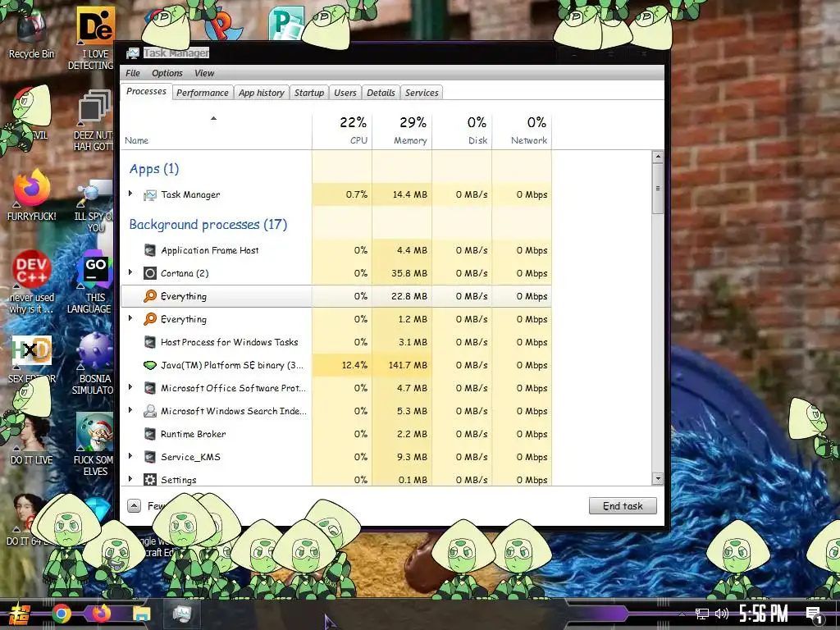Image resolution: width=840 pixels, height=630 pixels.
Task: Click the Runtime Broker process icon
Action: (x=150, y=435)
